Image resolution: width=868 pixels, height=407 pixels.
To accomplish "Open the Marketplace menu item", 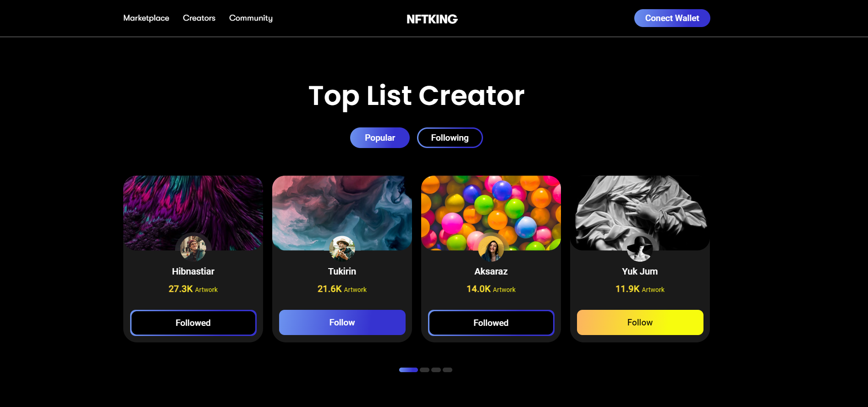I will click(146, 18).
